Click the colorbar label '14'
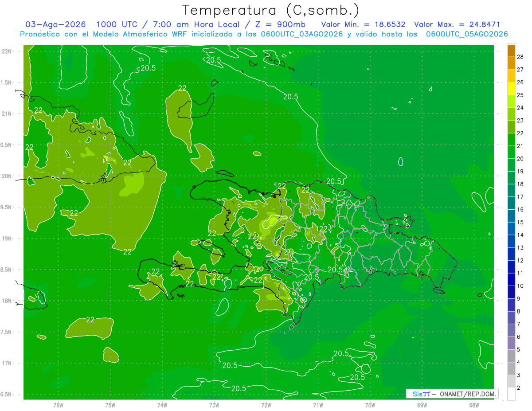 [x=520, y=235]
